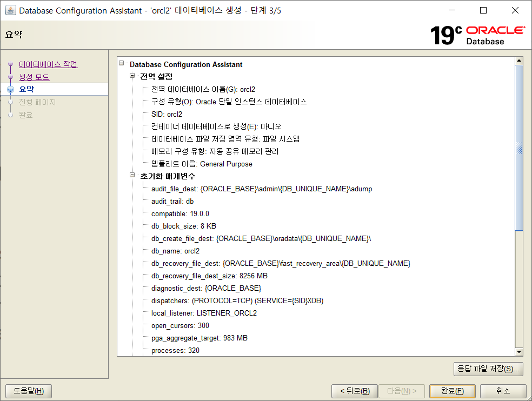Go to the 생성 모드 step

click(x=34, y=77)
